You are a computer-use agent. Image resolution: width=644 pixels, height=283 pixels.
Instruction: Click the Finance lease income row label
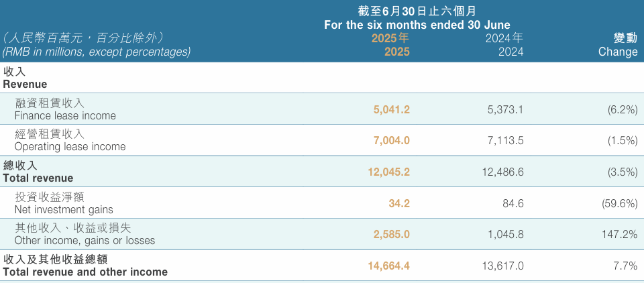pos(65,115)
